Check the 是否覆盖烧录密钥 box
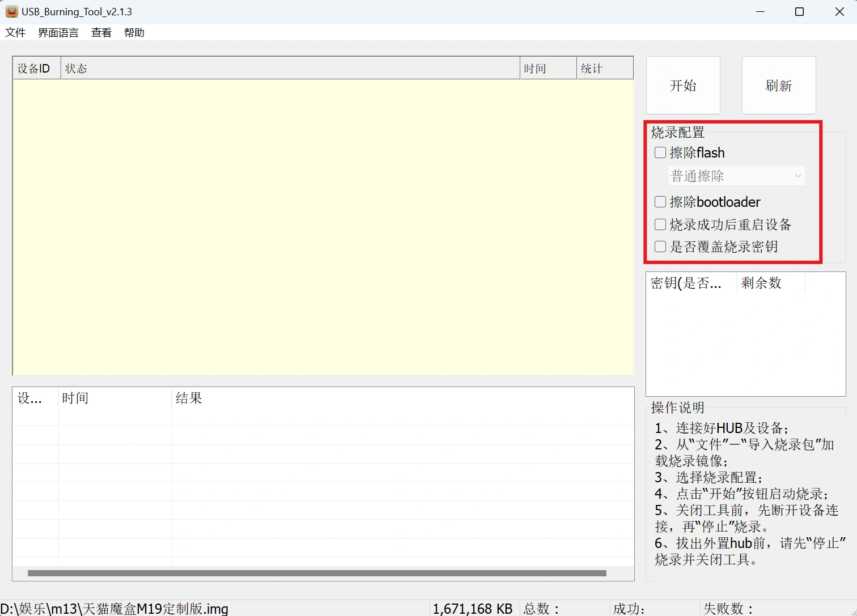The image size is (857, 616). (660, 247)
